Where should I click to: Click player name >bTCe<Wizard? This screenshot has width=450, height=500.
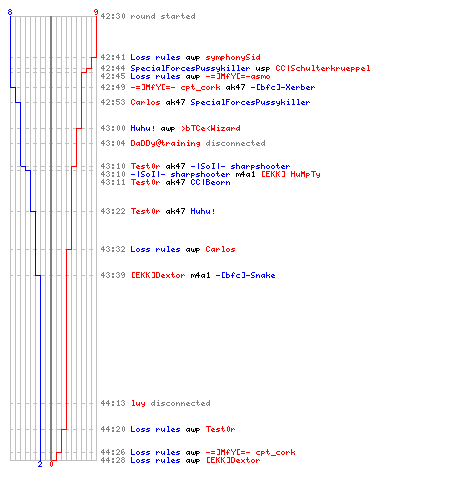coord(210,128)
